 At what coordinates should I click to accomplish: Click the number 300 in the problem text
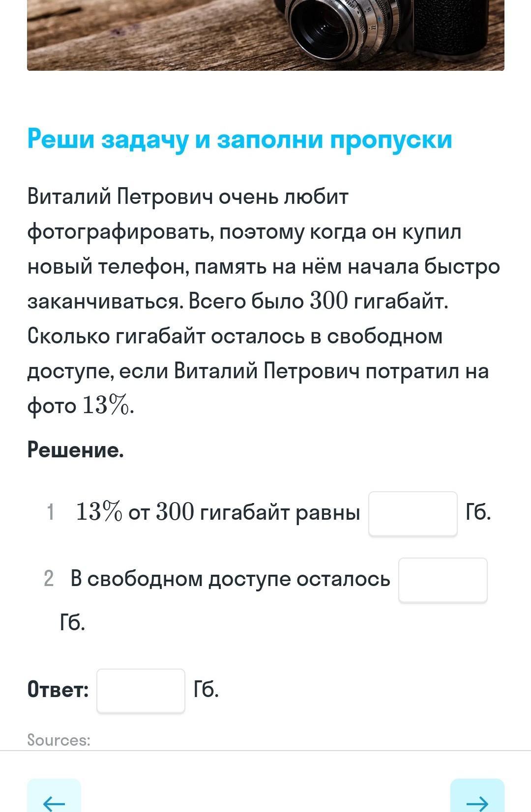coord(329,301)
